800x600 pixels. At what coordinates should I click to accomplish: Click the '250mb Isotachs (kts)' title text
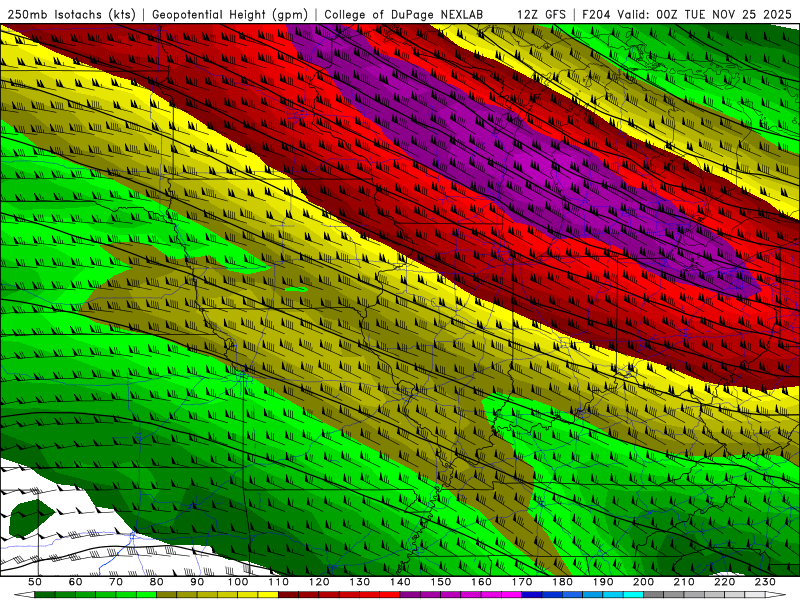point(72,14)
